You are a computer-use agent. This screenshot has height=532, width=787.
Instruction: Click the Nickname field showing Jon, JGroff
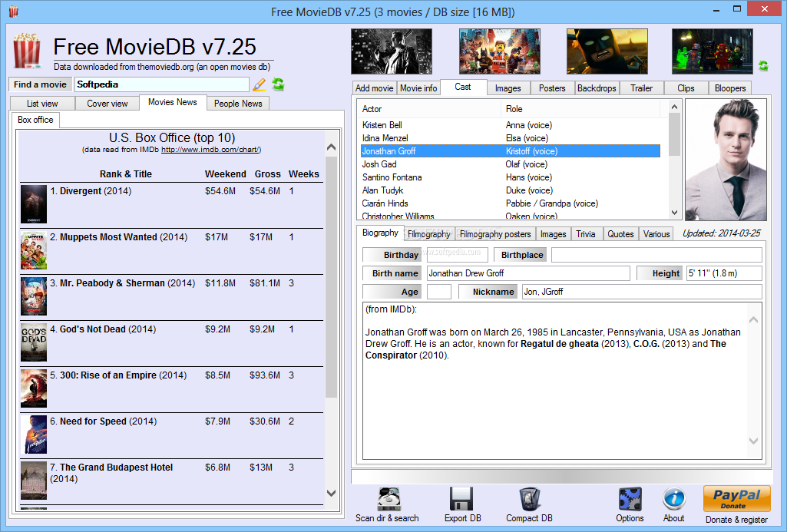tap(642, 292)
